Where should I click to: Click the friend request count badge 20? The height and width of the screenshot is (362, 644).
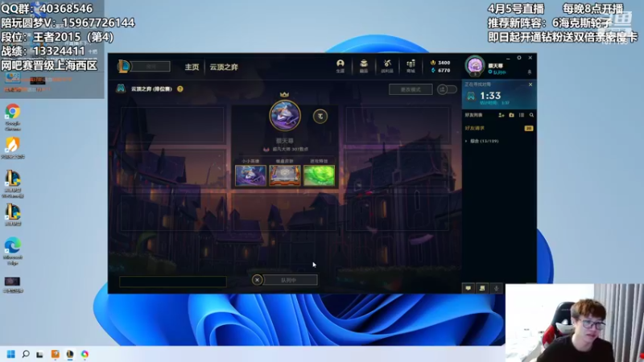(x=529, y=129)
